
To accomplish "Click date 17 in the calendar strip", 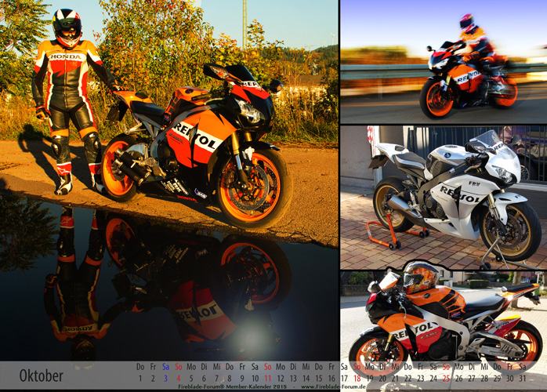I will coord(344,379).
